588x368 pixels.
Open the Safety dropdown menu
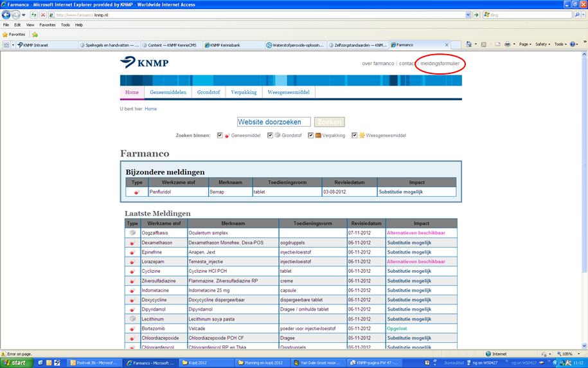(x=543, y=44)
